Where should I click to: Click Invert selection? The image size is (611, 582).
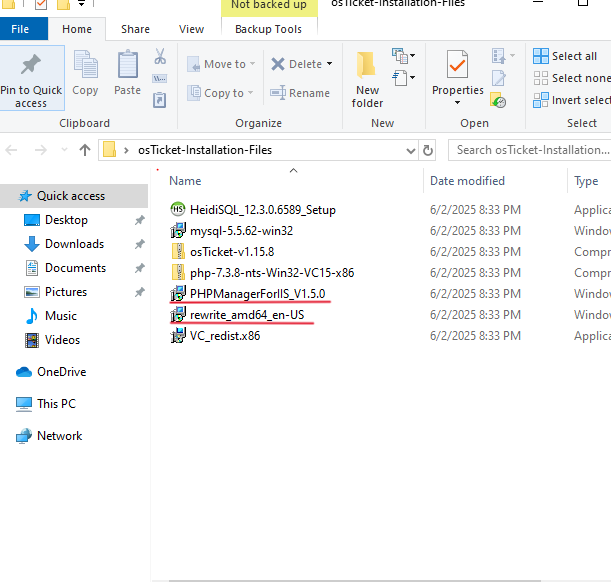(572, 101)
